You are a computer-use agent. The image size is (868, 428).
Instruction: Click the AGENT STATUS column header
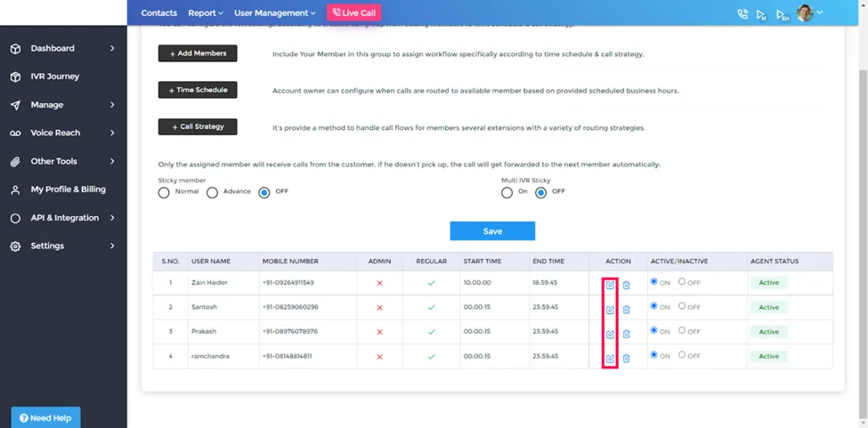tap(775, 262)
